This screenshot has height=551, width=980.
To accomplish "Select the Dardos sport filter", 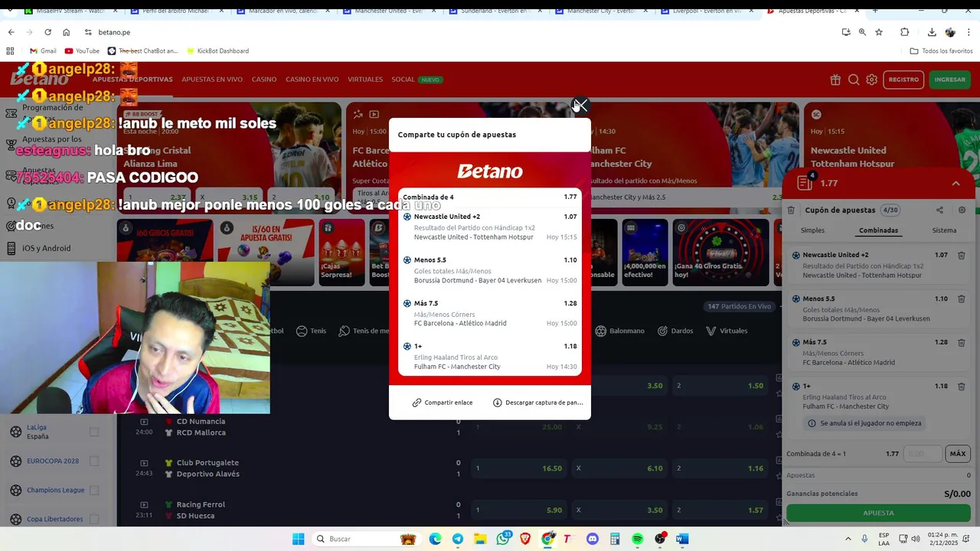I will click(x=675, y=331).
